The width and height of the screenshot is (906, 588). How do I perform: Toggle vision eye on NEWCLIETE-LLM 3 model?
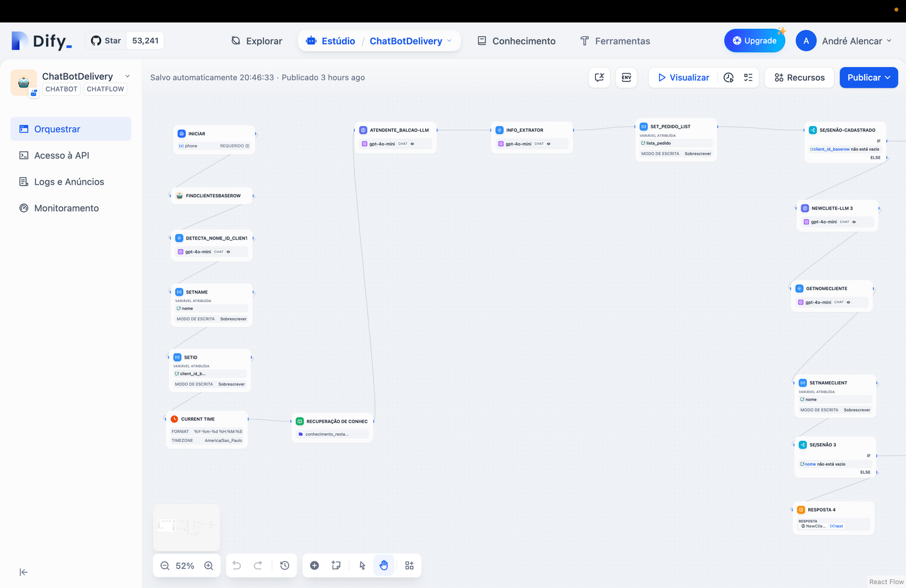(x=854, y=222)
